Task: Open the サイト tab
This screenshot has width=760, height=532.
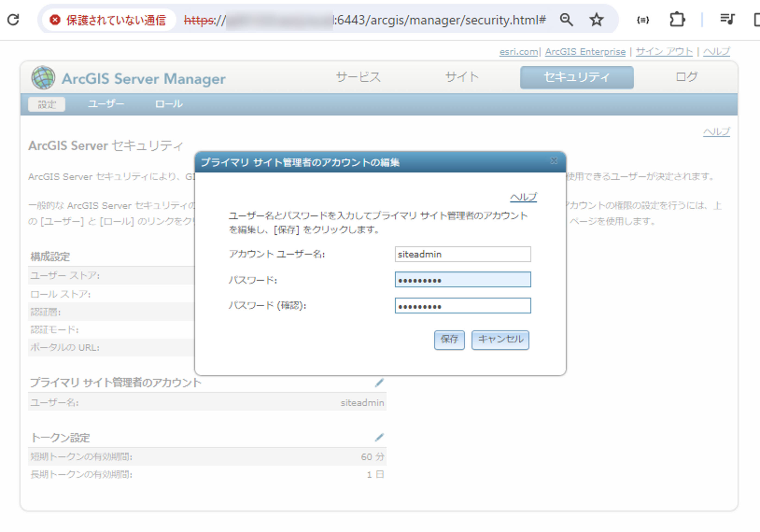Action: [462, 77]
